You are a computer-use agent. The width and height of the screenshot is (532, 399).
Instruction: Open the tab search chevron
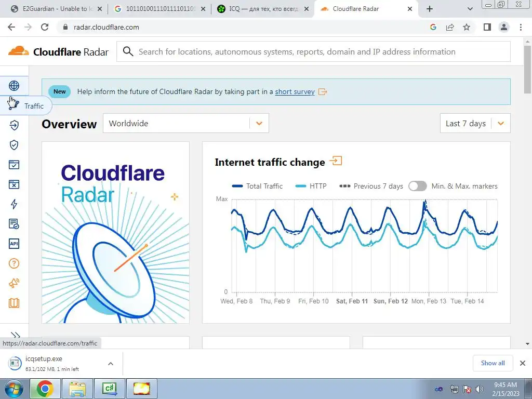click(470, 9)
